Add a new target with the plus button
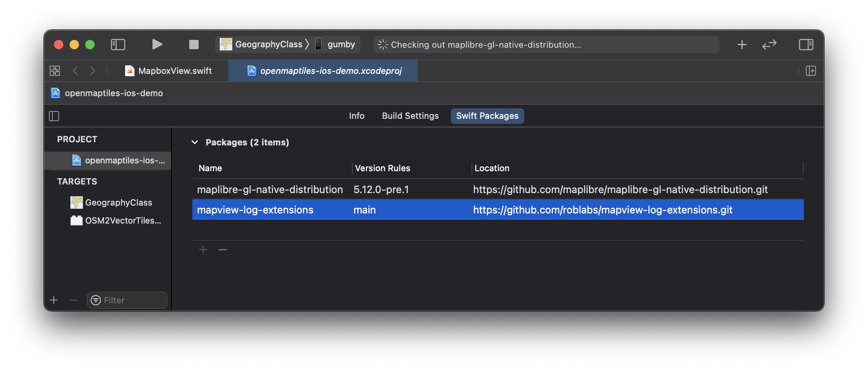The image size is (868, 369). [54, 300]
